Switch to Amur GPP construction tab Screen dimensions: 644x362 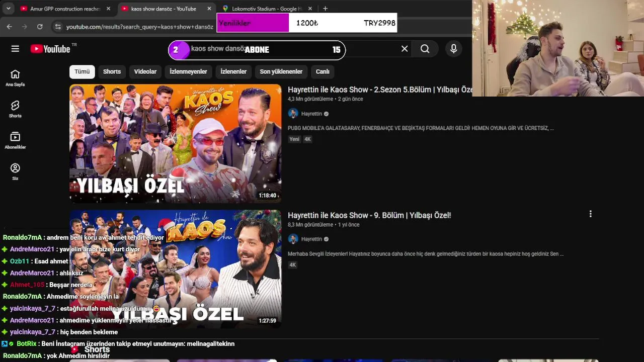[x=65, y=9]
